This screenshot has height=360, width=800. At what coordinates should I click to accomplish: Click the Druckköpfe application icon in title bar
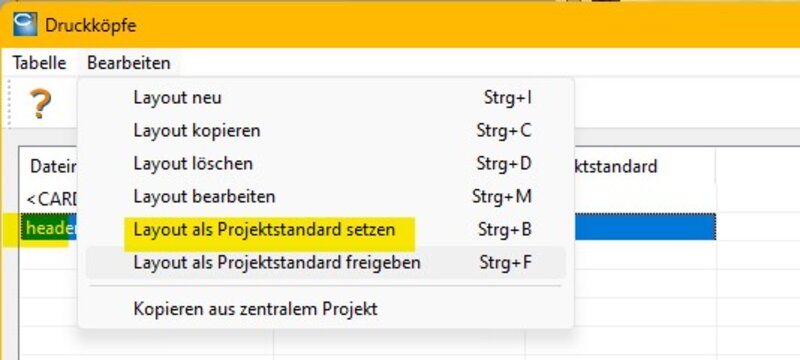(x=25, y=24)
